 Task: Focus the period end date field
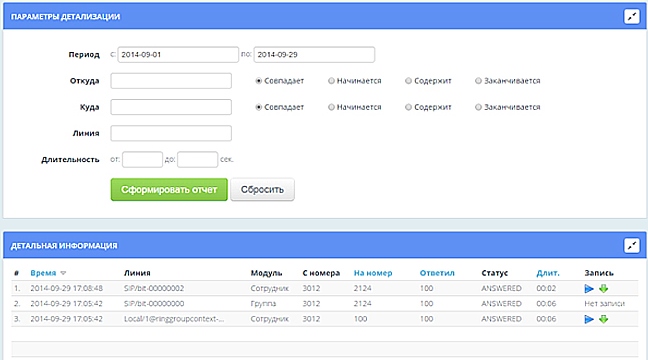[314, 55]
